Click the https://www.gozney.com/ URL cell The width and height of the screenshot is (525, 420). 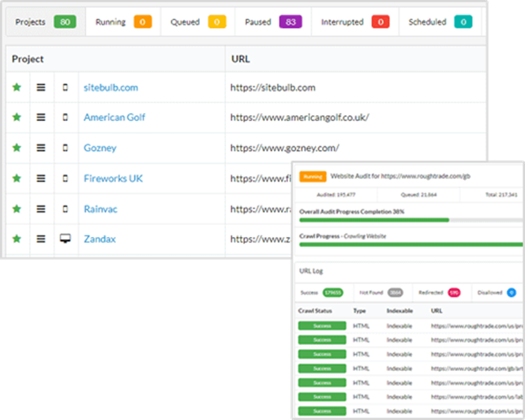284,148
